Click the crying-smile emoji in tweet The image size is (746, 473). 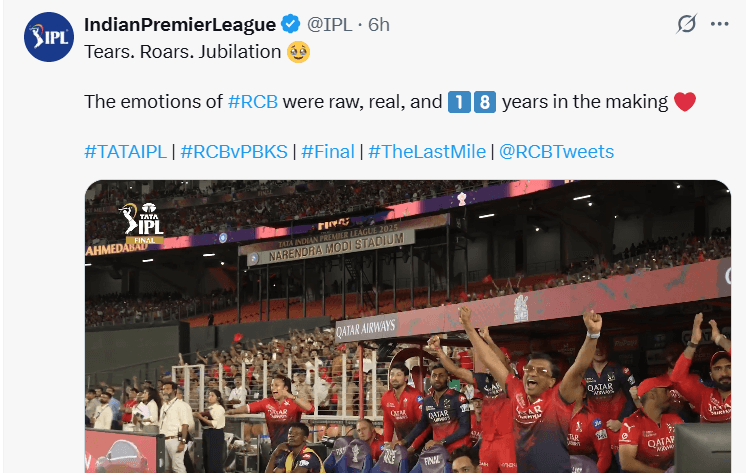click(298, 52)
